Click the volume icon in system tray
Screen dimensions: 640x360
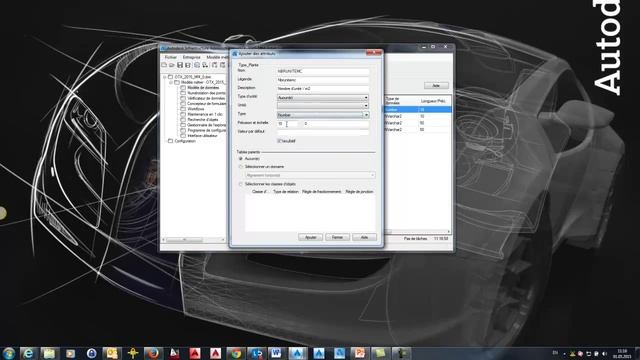coord(604,353)
